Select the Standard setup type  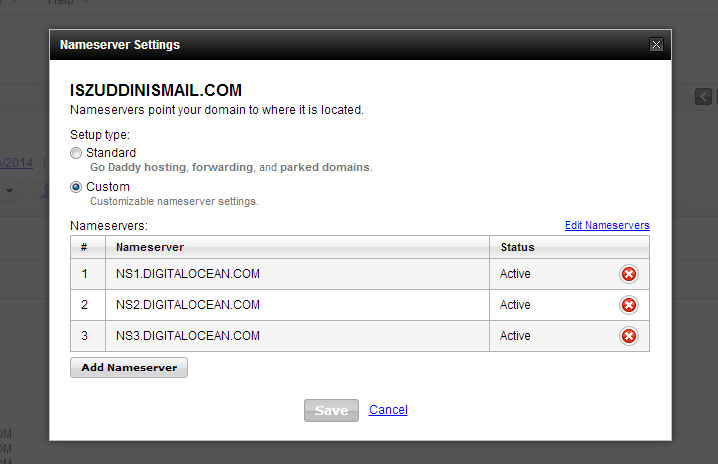coord(76,153)
